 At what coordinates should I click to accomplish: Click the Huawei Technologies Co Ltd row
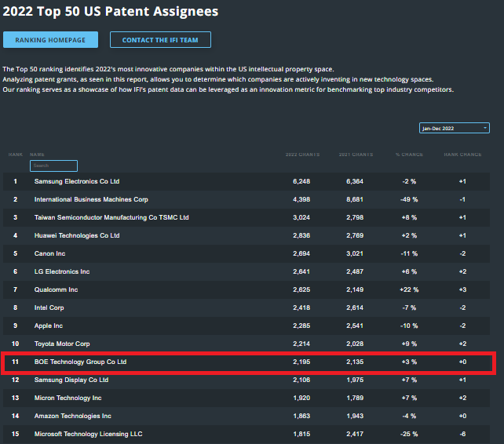[x=77, y=235]
